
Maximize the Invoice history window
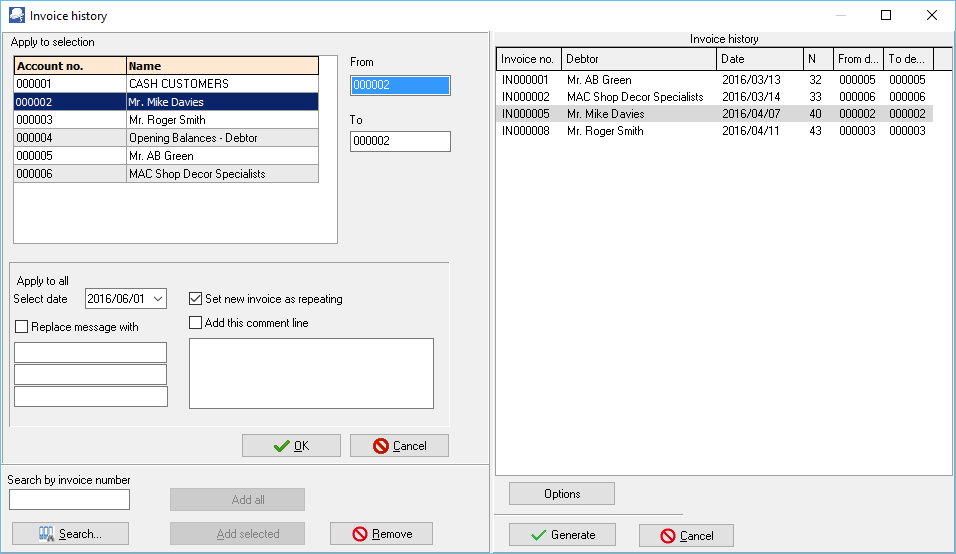click(x=885, y=16)
